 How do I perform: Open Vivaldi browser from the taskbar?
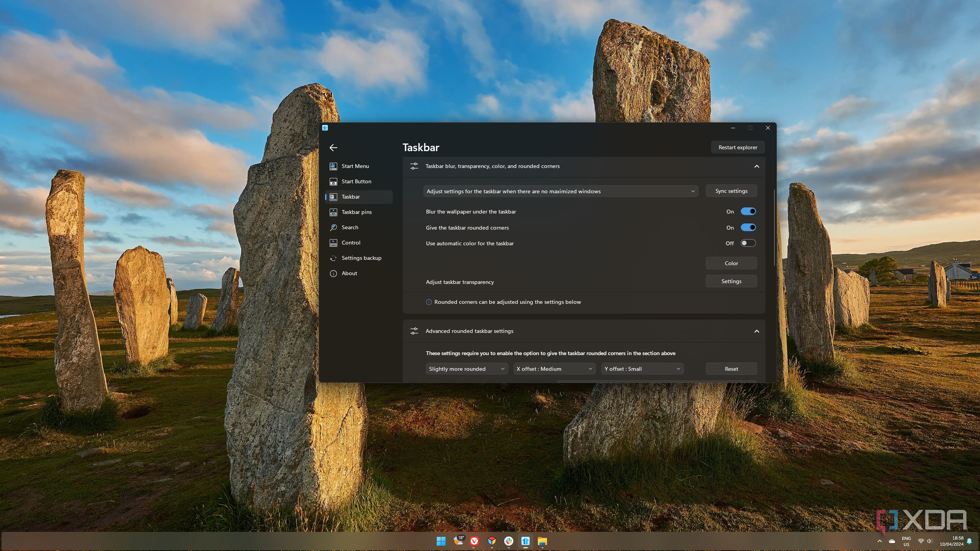(x=474, y=541)
